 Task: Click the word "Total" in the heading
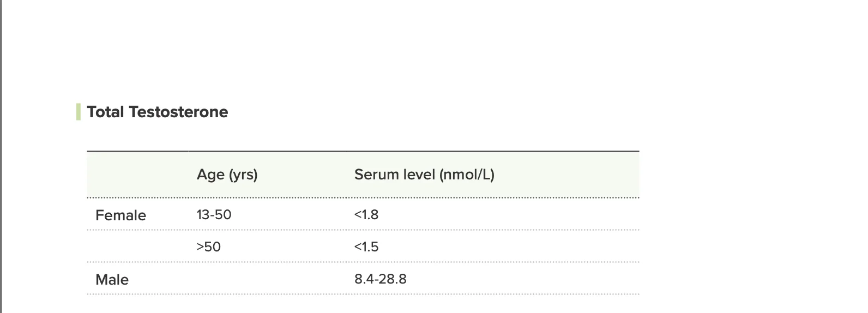point(105,112)
